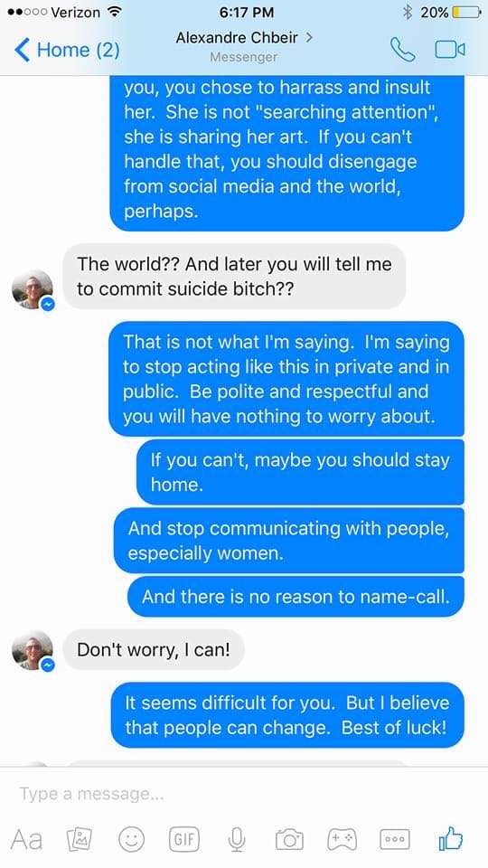Start a voice call with phone icon
488x868 pixels.
(402, 50)
